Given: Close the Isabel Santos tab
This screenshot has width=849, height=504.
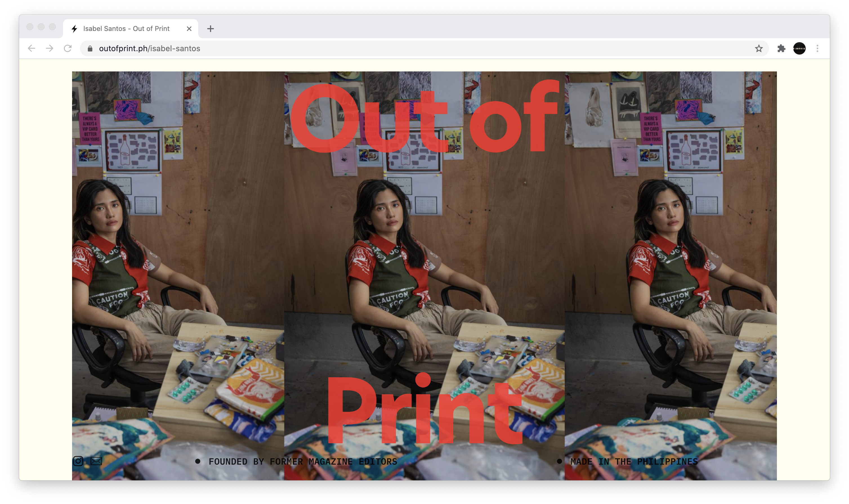Looking at the screenshot, I should [189, 29].
